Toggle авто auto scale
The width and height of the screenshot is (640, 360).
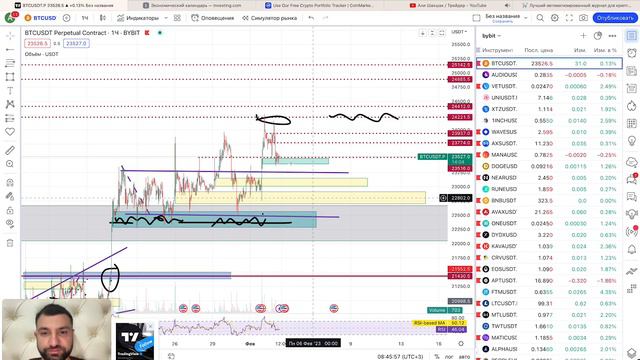(x=464, y=356)
